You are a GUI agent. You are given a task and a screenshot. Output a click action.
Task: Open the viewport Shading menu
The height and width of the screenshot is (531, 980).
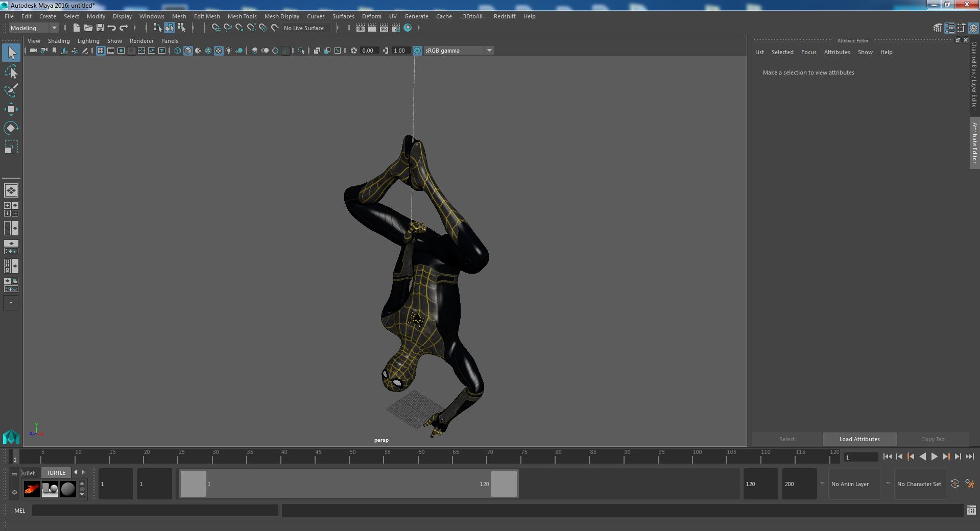coord(59,41)
